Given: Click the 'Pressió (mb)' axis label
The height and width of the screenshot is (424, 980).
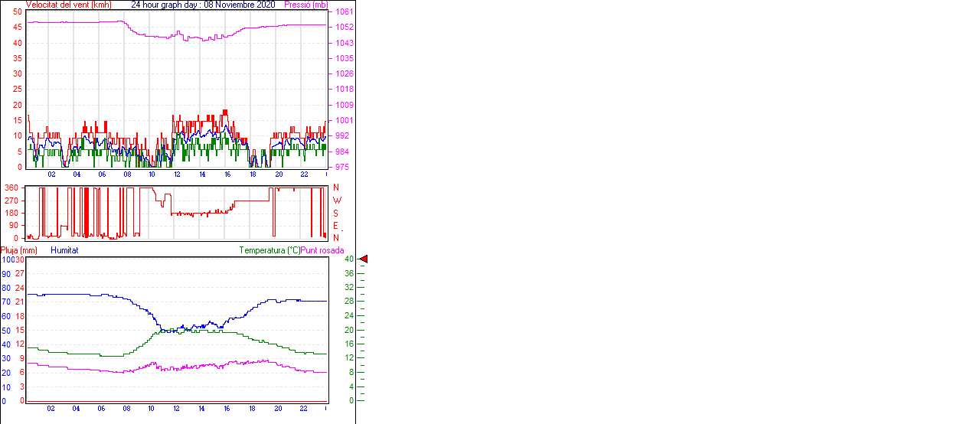Looking at the screenshot, I should click(305, 5).
